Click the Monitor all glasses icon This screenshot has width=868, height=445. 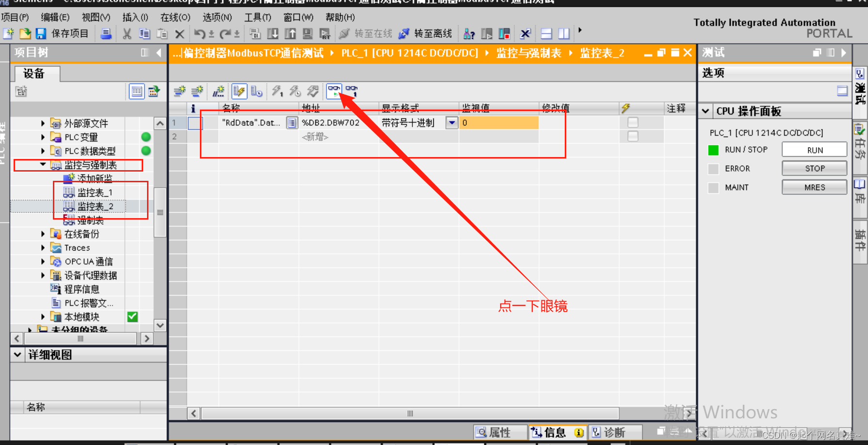pos(334,91)
